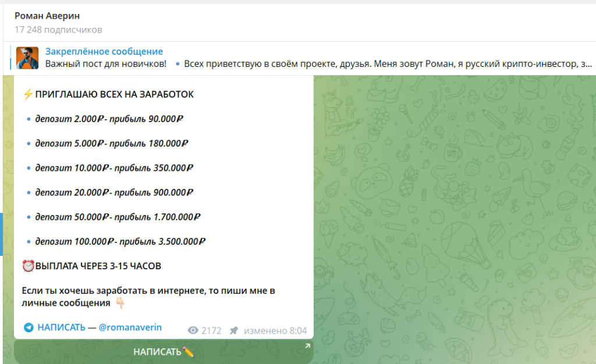Click heading 'ПРИГЛАШАЮ ВСЕХ НА ЗАРАБОТОК'
This screenshot has height=364, width=596.
pyautogui.click(x=115, y=94)
